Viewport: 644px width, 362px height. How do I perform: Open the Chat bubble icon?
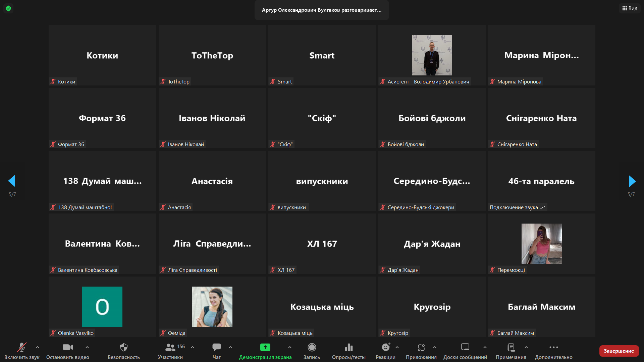(216, 347)
